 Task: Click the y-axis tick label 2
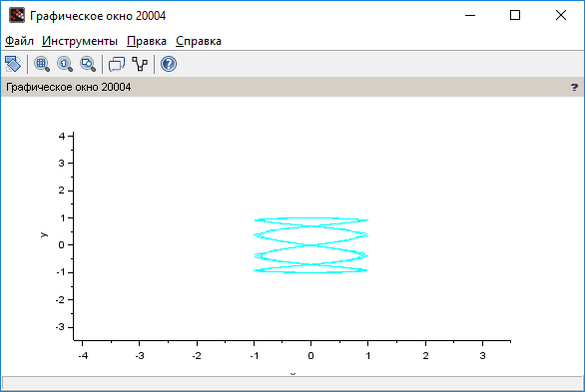pyautogui.click(x=62, y=191)
